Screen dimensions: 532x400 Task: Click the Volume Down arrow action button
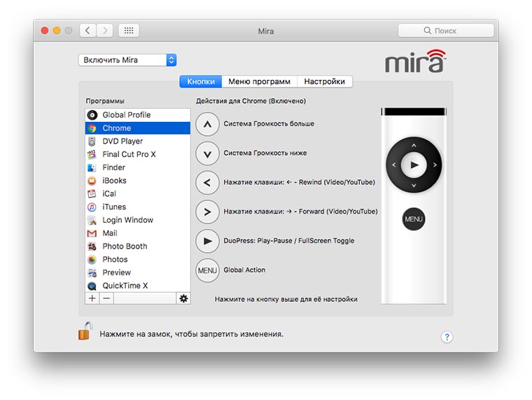(206, 153)
